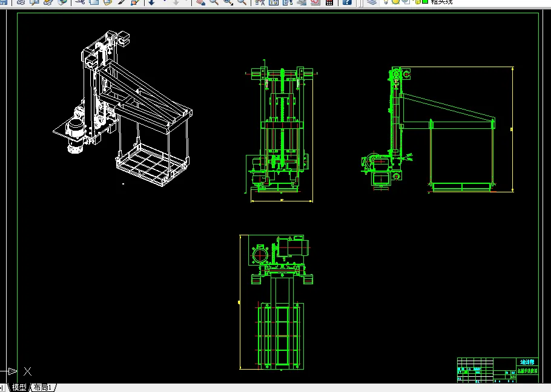
Task: Click the 3D DWF globe icon
Action: pos(62,2)
